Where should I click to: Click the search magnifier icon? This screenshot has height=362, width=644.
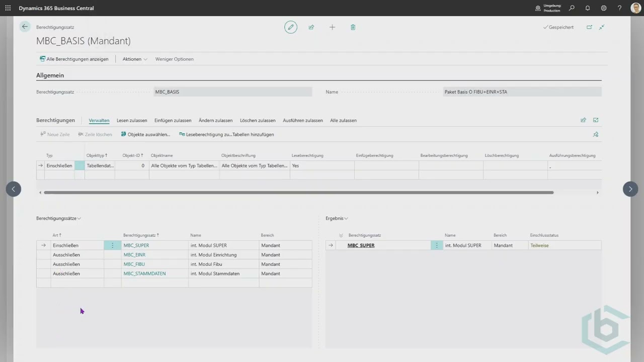[572, 8]
